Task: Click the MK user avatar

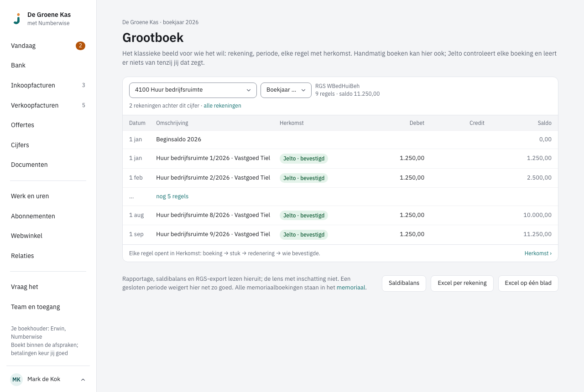Action: point(16,379)
